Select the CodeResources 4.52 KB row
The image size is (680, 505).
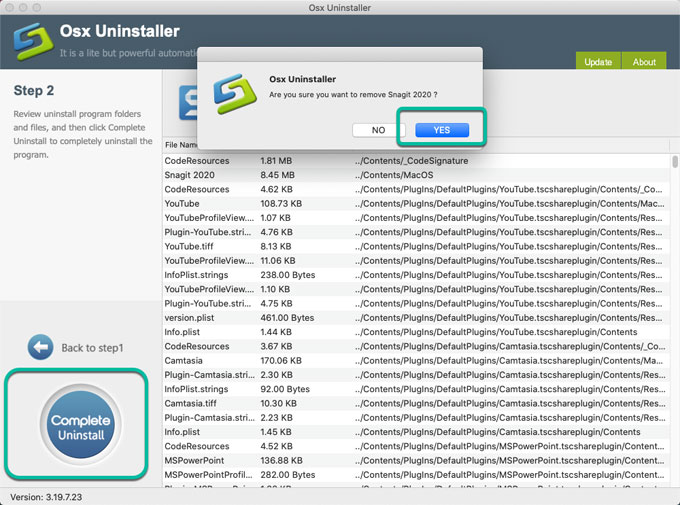coord(416,446)
